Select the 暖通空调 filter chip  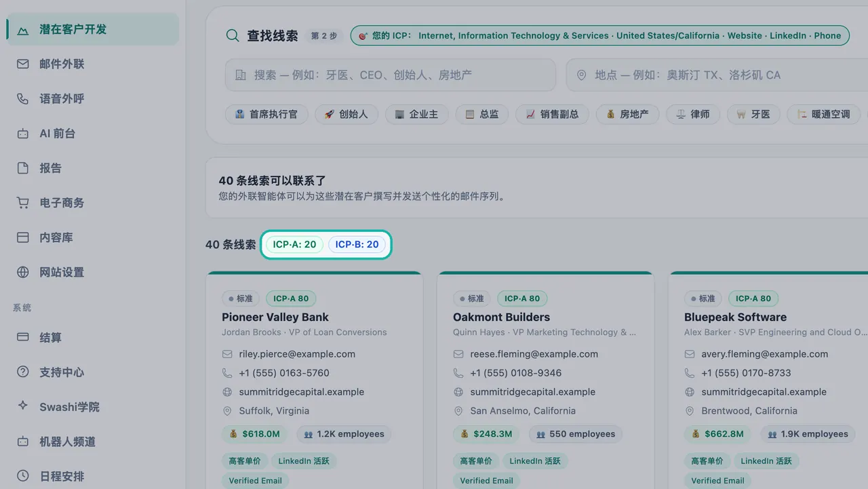pos(824,114)
